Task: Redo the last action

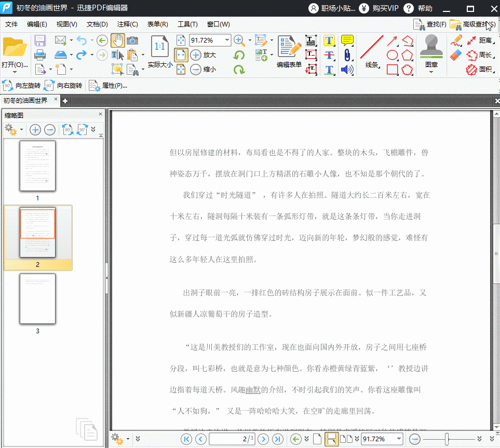Action: click(x=82, y=55)
